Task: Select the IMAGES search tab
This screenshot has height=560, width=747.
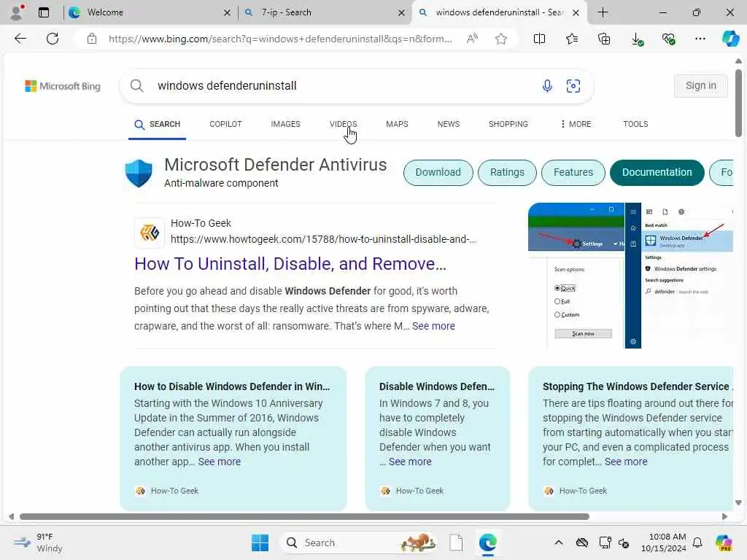Action: click(x=285, y=124)
